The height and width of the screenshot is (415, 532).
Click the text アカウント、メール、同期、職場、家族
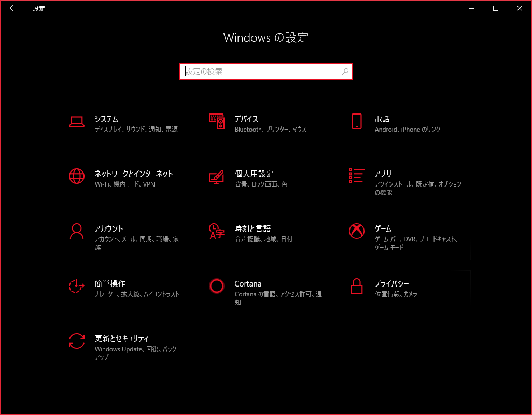point(137,244)
